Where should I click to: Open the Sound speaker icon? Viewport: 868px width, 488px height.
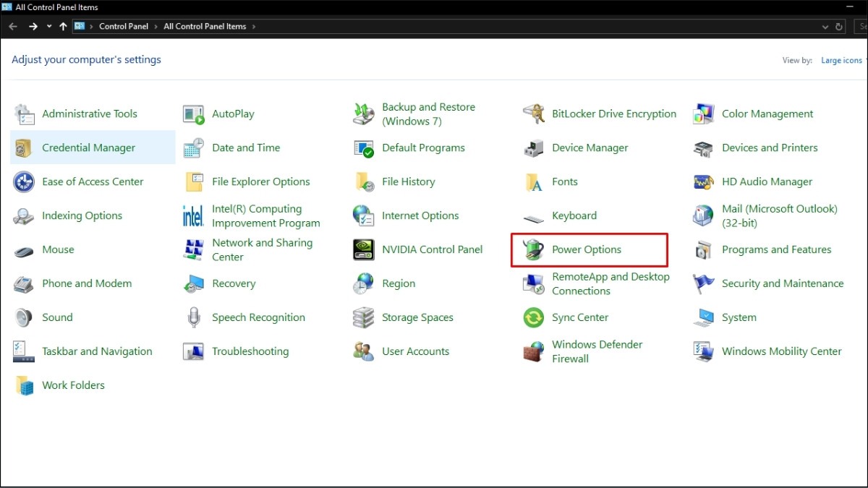tap(24, 318)
